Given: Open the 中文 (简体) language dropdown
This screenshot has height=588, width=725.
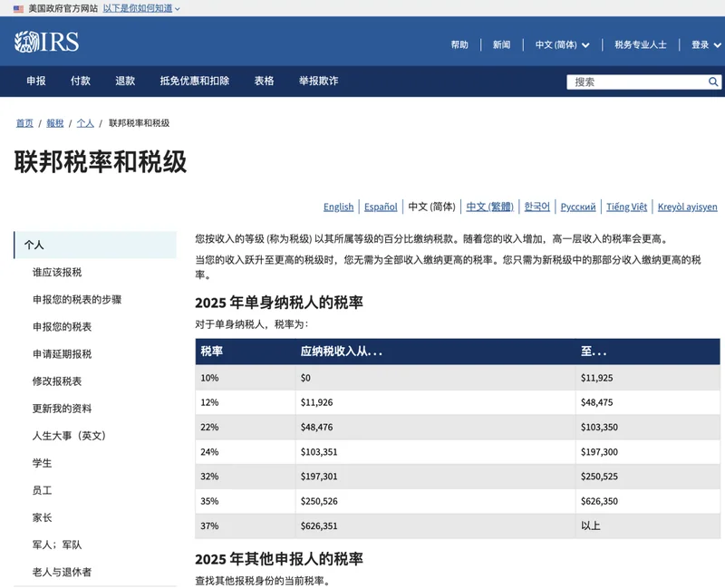Looking at the screenshot, I should tap(562, 44).
